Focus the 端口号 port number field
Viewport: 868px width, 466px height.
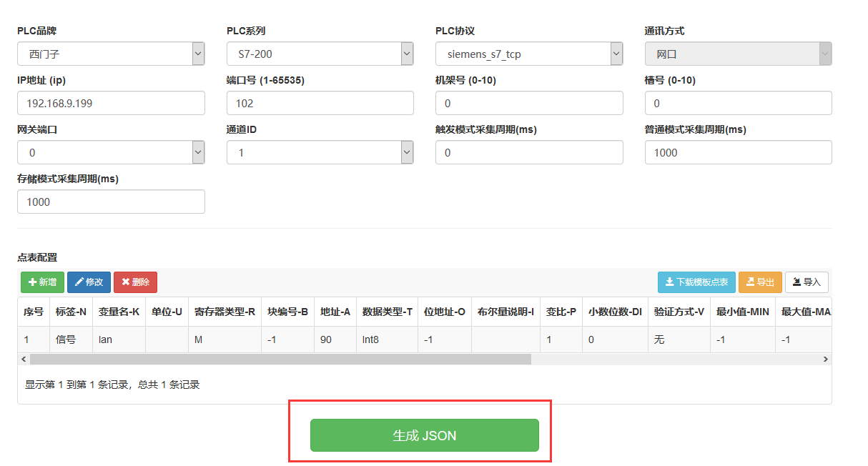point(320,103)
